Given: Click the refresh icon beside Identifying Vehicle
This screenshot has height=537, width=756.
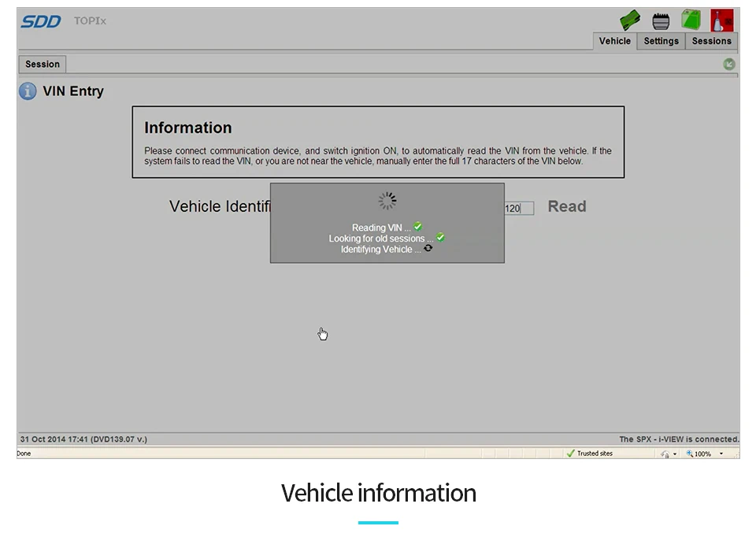Looking at the screenshot, I should pos(428,248).
